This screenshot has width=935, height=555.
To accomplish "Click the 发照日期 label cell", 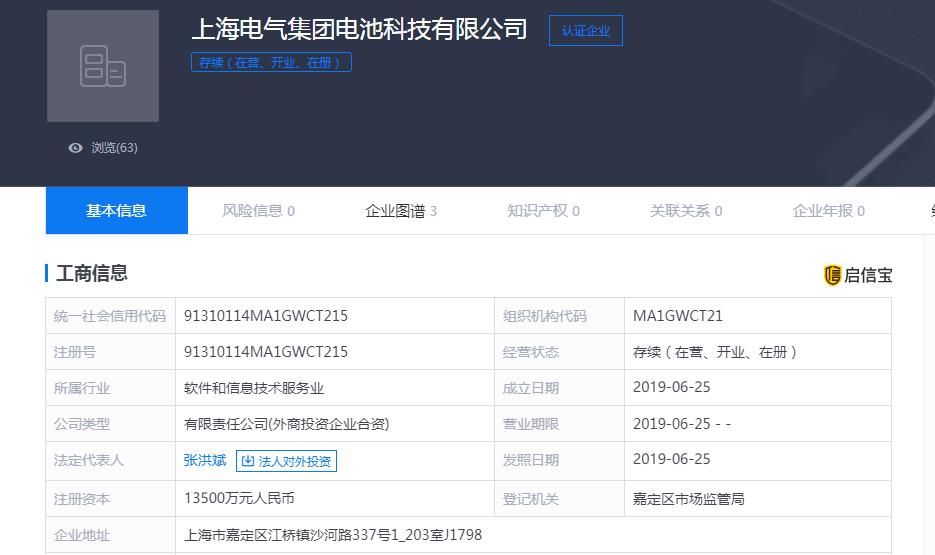I will click(559, 461).
